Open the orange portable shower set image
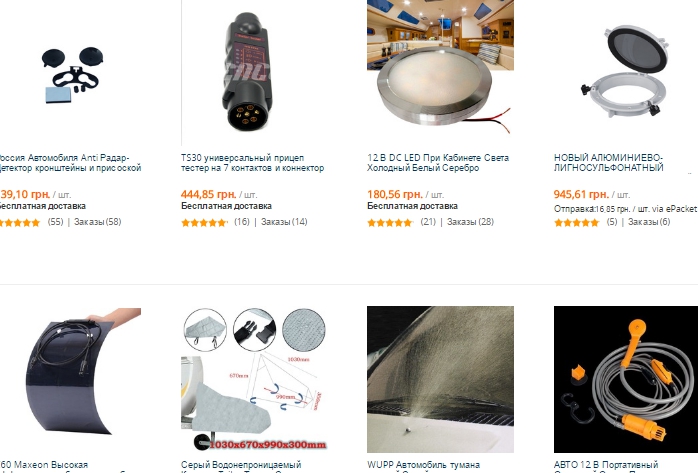698x473 pixels. click(x=626, y=379)
